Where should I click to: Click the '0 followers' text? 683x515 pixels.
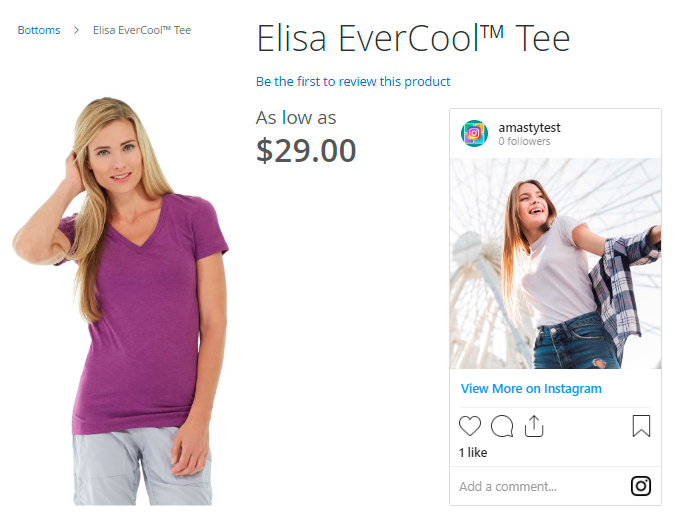pos(524,141)
